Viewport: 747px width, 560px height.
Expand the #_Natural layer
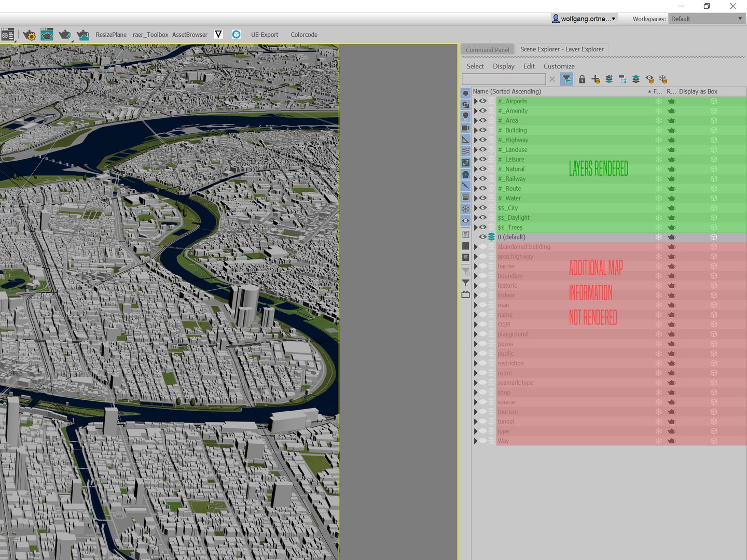click(x=475, y=169)
